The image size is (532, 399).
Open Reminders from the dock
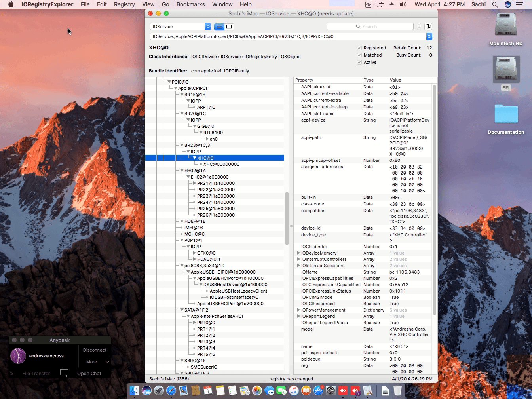[233, 391]
